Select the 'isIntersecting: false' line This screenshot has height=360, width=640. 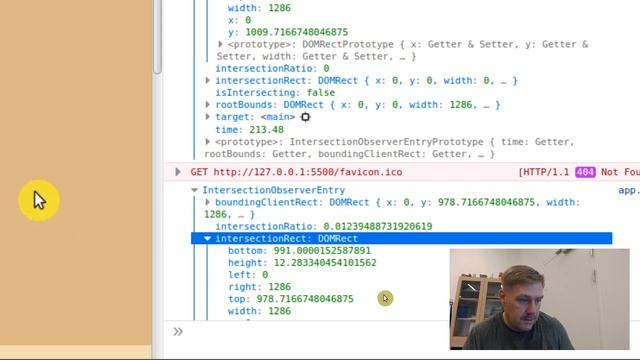tap(275, 93)
